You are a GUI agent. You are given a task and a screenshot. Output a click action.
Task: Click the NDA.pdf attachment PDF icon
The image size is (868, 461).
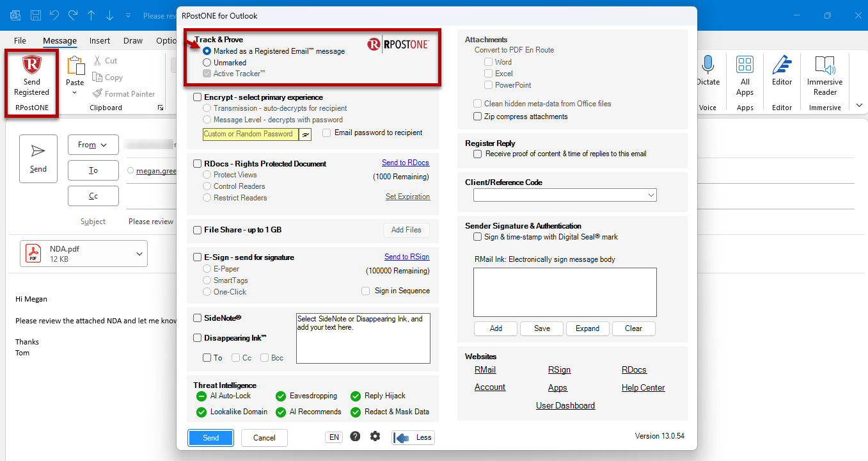pos(33,254)
